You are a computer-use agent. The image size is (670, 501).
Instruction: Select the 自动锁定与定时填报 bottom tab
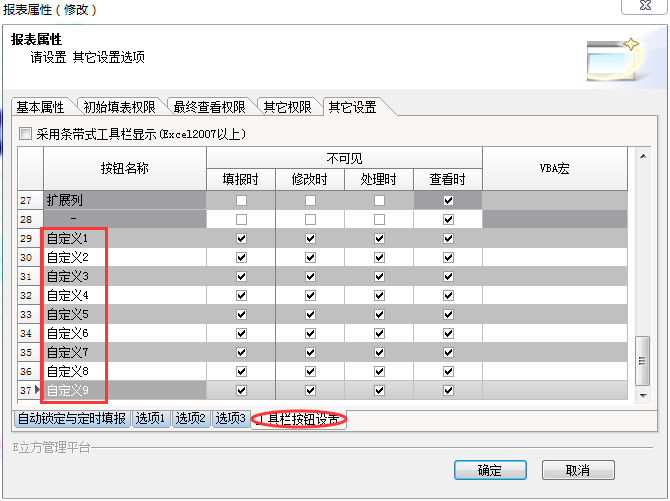[x=72, y=418]
